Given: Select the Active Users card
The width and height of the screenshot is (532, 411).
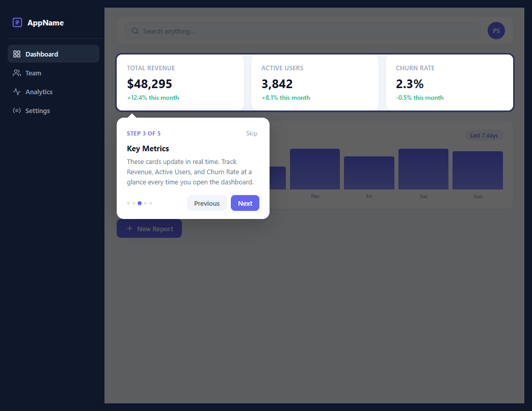Looking at the screenshot, I should pos(315,83).
